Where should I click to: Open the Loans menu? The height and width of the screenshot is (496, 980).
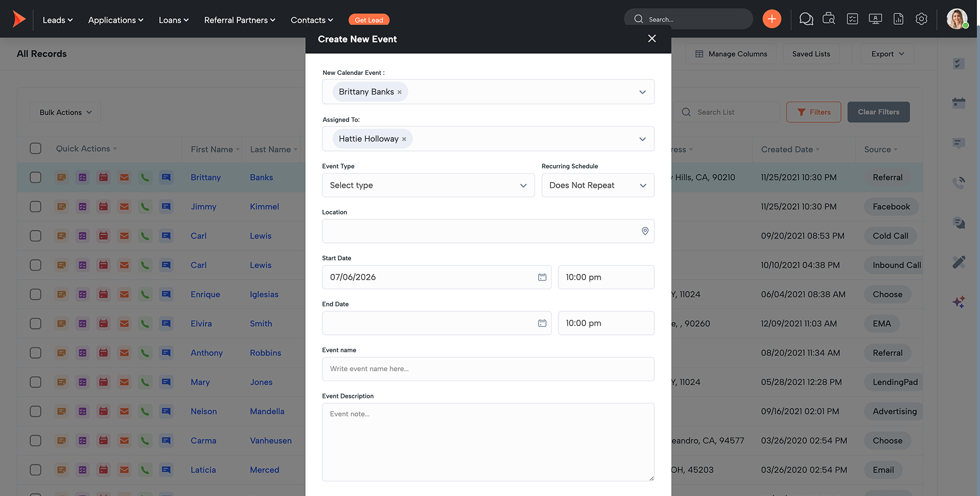pyautogui.click(x=174, y=20)
